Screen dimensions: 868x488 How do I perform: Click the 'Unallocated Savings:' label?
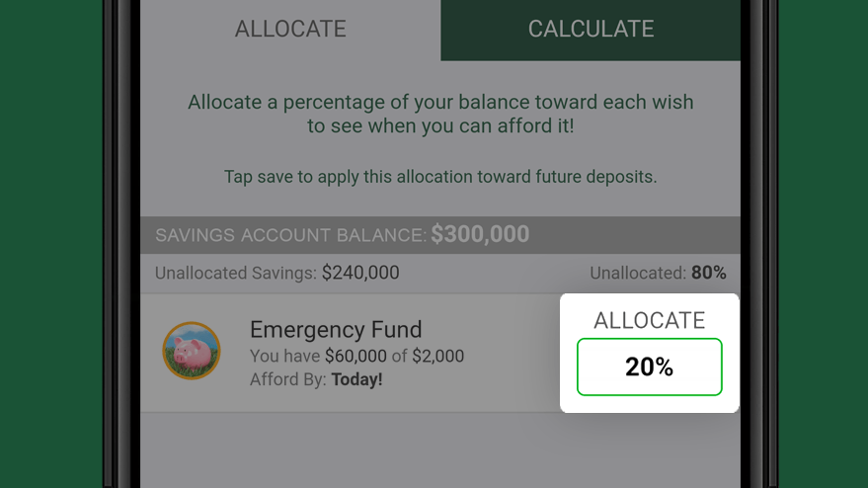[x=236, y=273]
